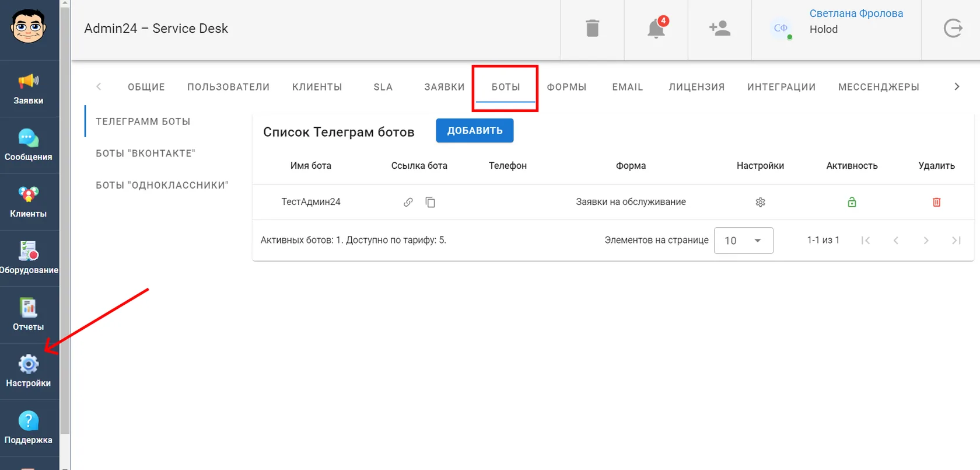Go to last page of bot list

coord(956,241)
